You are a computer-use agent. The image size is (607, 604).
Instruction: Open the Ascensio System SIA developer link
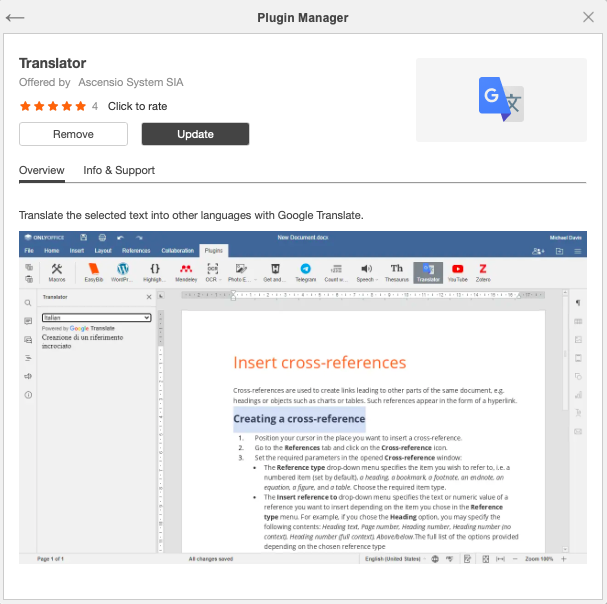131,82
